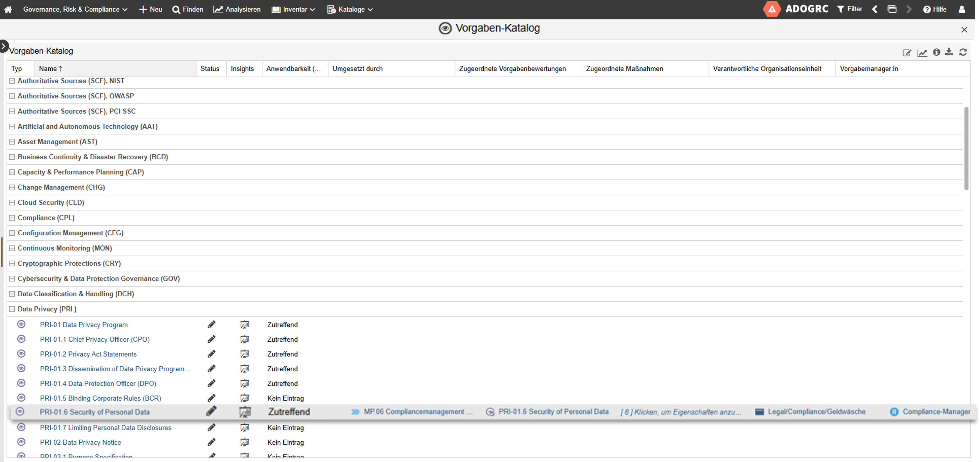Click the edit catalog toolbar icon

click(907, 52)
